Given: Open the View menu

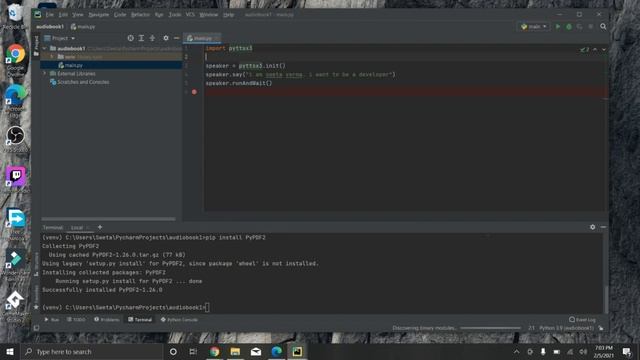Looking at the screenshot, I should click(78, 15).
